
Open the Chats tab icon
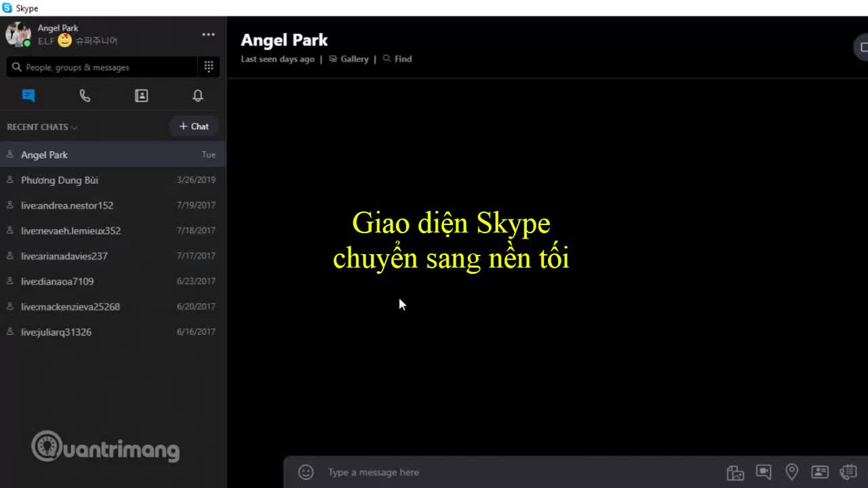pos(28,96)
